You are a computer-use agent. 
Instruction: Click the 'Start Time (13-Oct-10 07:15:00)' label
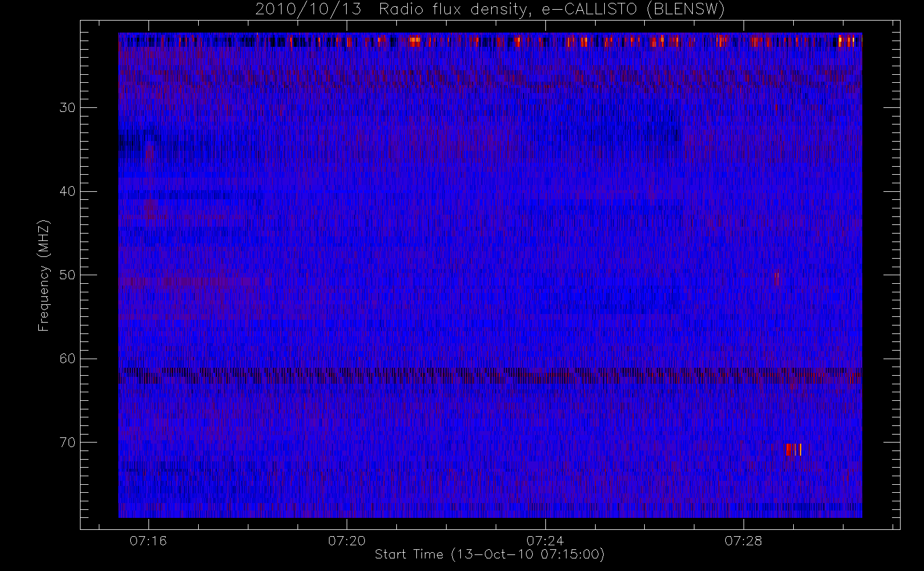[489, 554]
